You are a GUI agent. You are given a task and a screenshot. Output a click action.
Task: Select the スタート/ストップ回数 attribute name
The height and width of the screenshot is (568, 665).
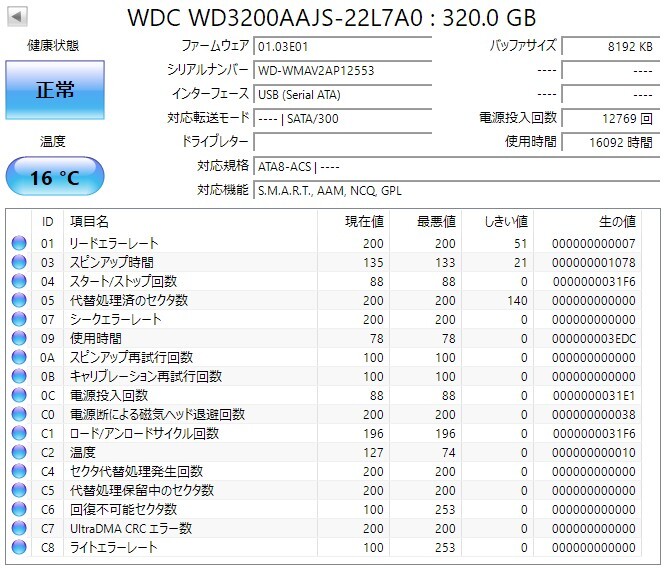123,281
